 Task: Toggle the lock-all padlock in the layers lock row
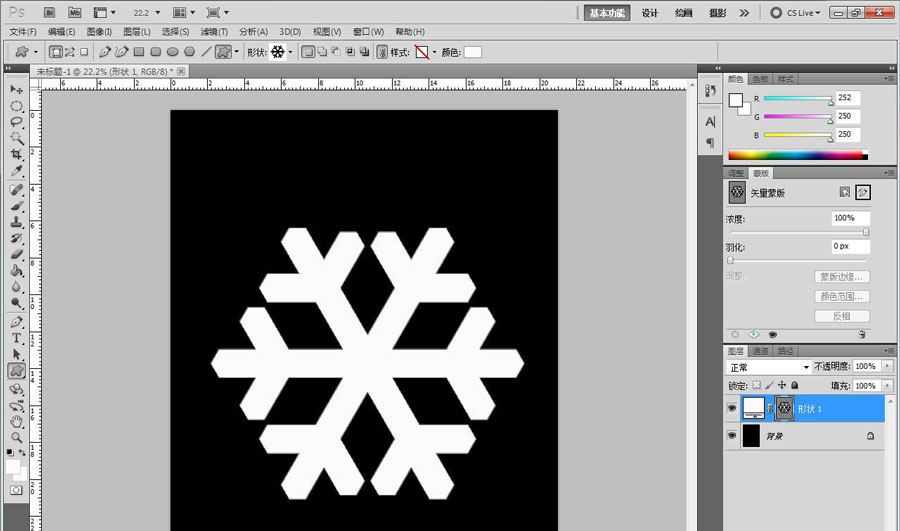pos(795,385)
